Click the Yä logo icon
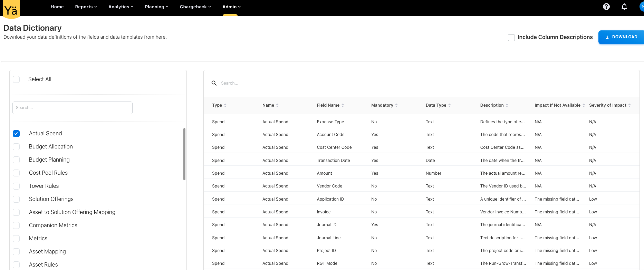This screenshot has height=270, width=644. [11, 9]
